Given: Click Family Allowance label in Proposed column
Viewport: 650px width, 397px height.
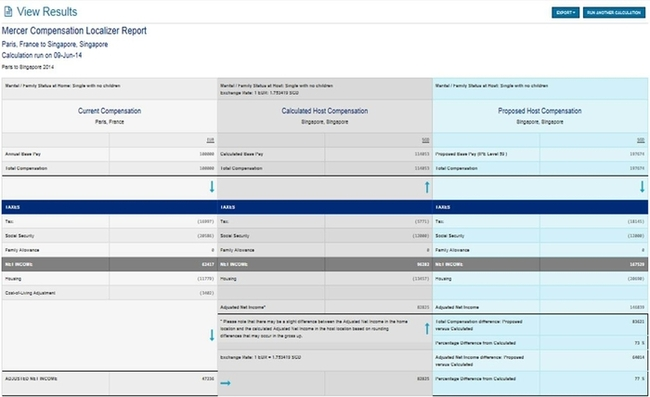Looking at the screenshot, I should pyautogui.click(x=452, y=250).
